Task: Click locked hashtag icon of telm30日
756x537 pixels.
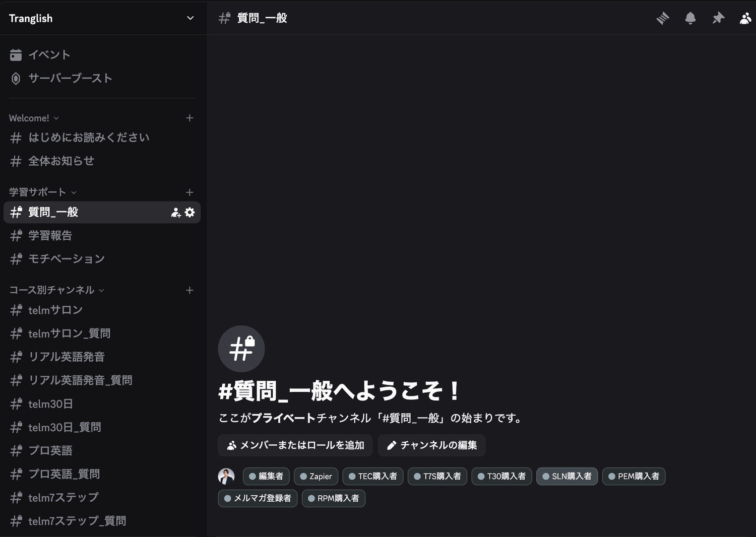Action: [x=16, y=404]
